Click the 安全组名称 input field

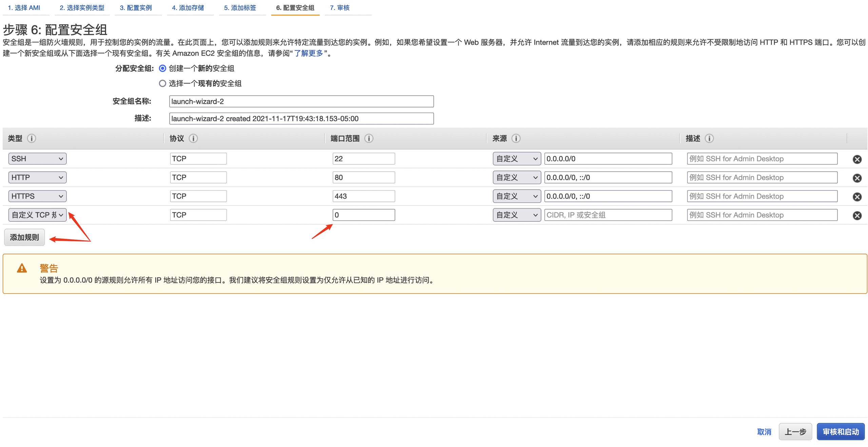point(301,101)
